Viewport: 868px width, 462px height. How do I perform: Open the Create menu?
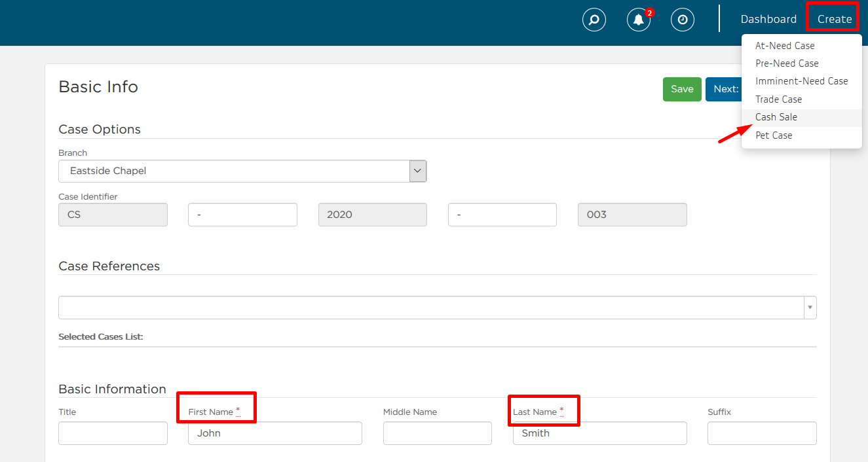click(835, 19)
